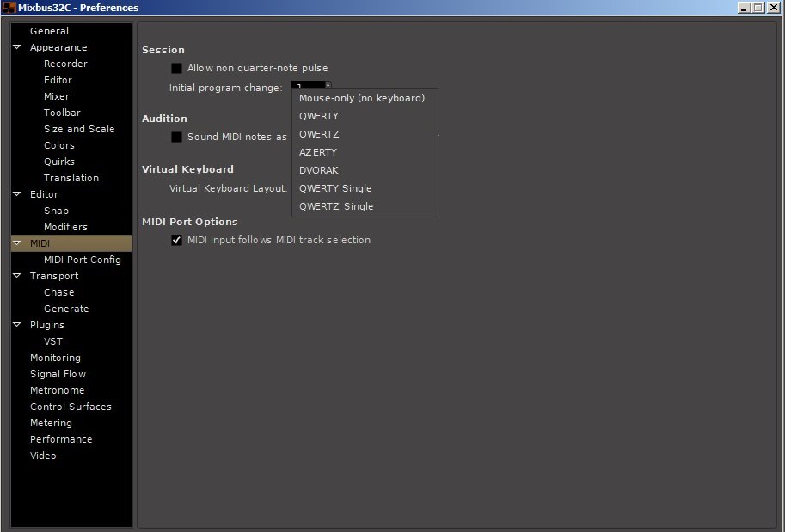Open Snap settings
Image resolution: width=785 pixels, height=532 pixels.
click(56, 211)
